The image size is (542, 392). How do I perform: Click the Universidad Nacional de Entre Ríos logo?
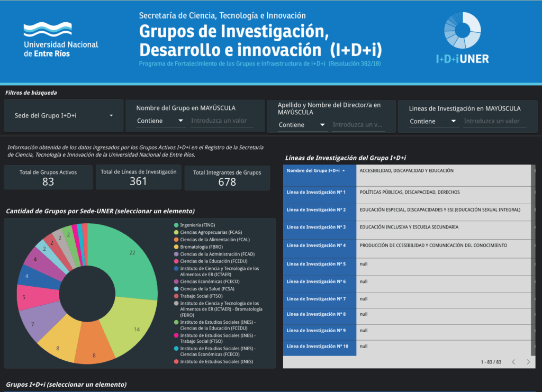(x=61, y=40)
